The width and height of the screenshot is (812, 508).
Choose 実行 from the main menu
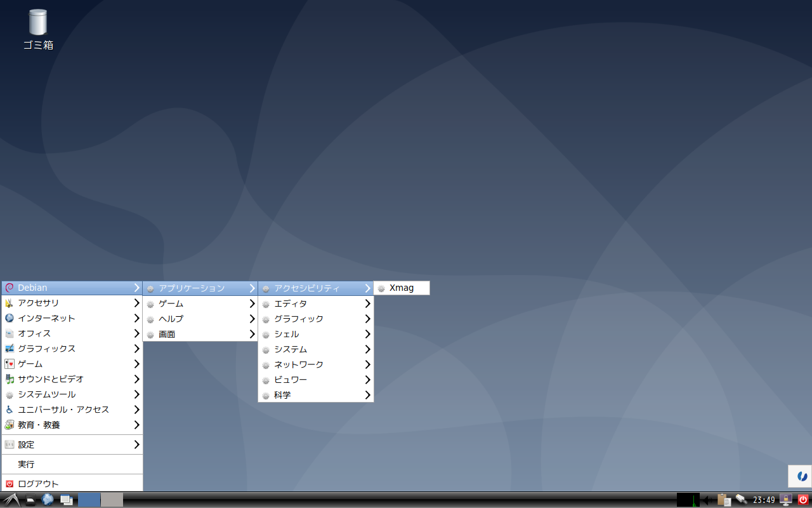coord(72,465)
